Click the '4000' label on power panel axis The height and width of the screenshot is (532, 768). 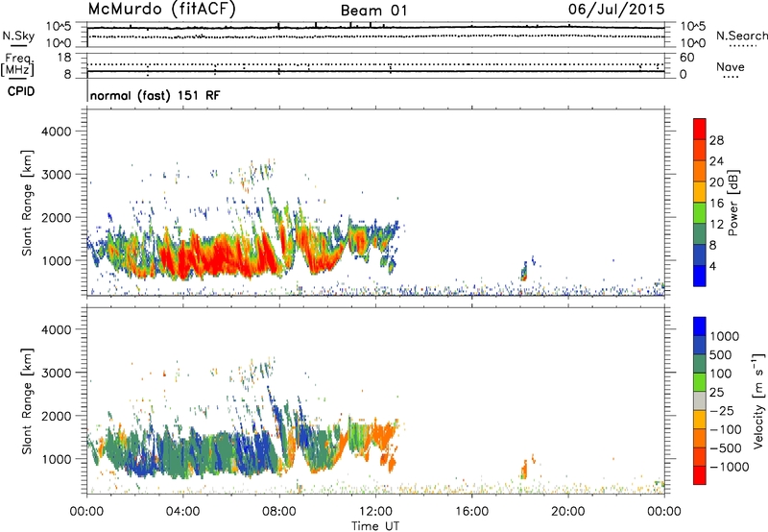point(56,132)
